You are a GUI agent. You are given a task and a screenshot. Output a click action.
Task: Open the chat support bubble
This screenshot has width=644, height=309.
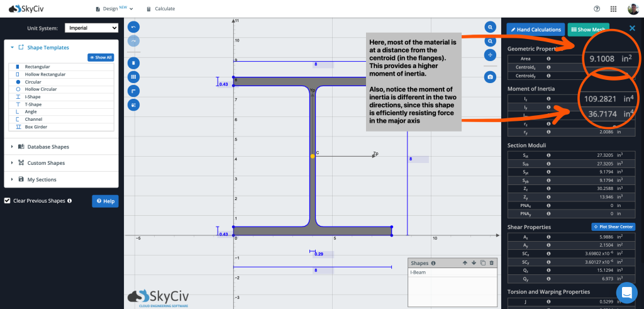626,293
